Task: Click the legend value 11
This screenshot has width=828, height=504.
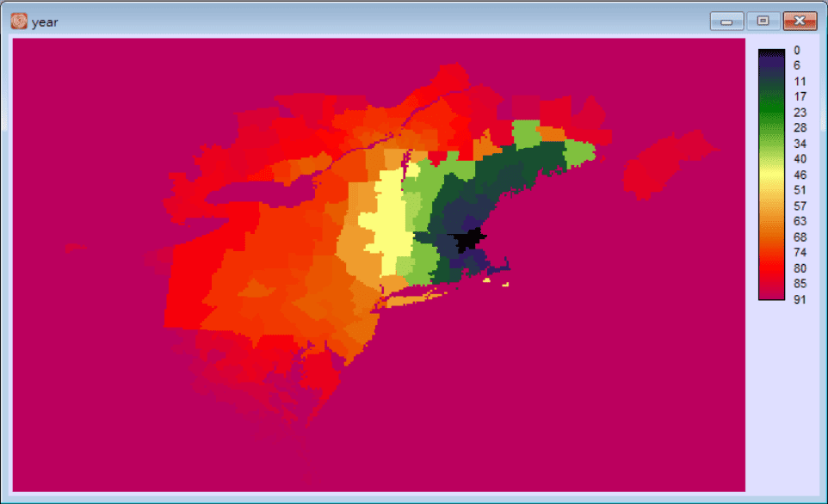Action: (800, 82)
